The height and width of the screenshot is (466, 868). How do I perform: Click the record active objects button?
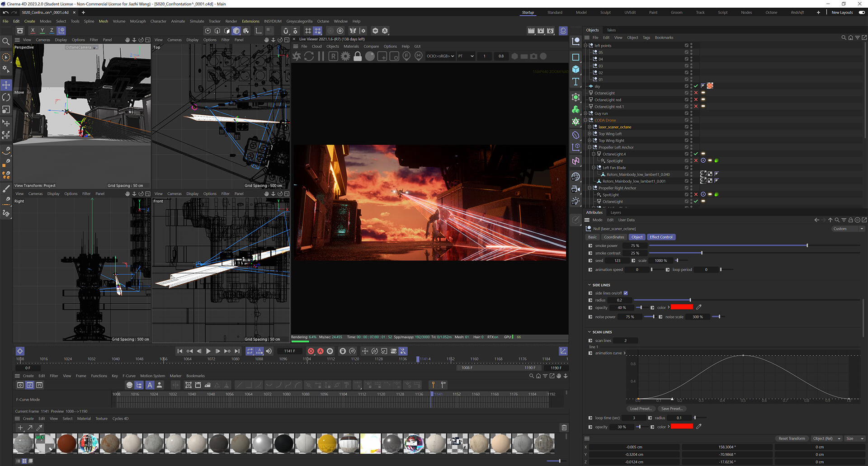[x=311, y=351]
